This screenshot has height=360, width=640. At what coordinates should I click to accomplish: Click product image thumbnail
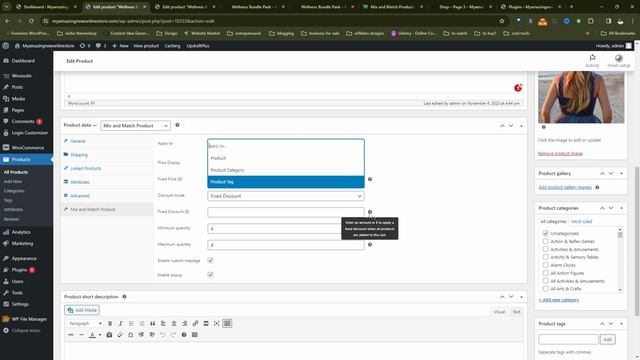[581, 97]
